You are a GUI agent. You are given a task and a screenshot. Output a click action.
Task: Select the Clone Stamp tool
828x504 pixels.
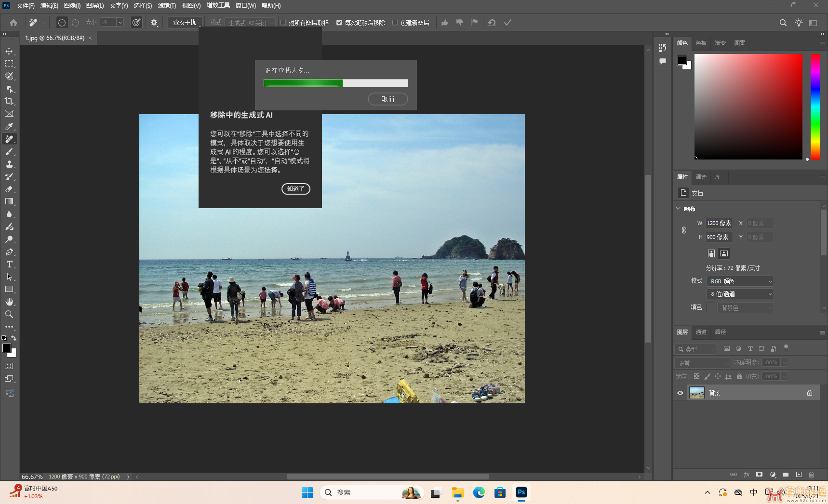pos(9,164)
